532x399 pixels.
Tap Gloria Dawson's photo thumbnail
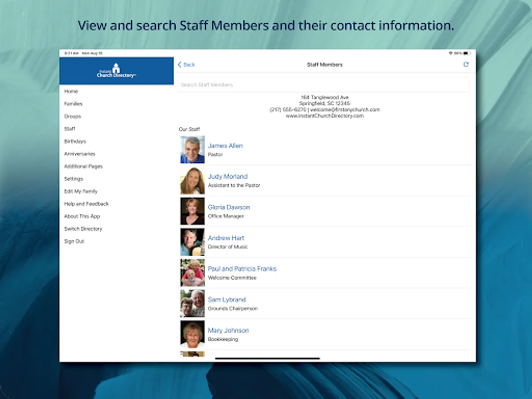click(192, 211)
